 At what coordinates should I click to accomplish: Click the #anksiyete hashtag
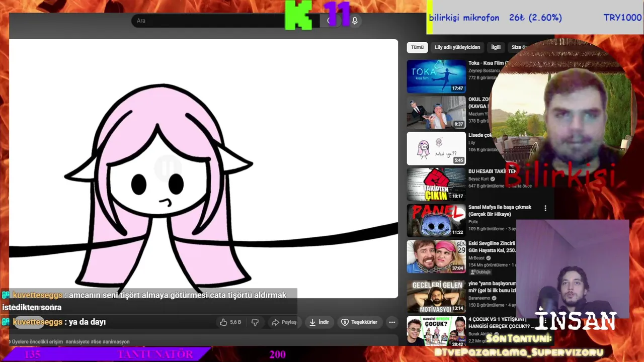pos(77,342)
